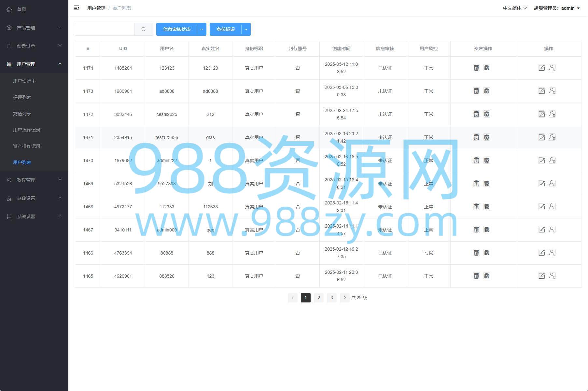Viewport: 588px width, 391px height.
Task: Open 首页 home in sidebar
Action: pos(21,9)
